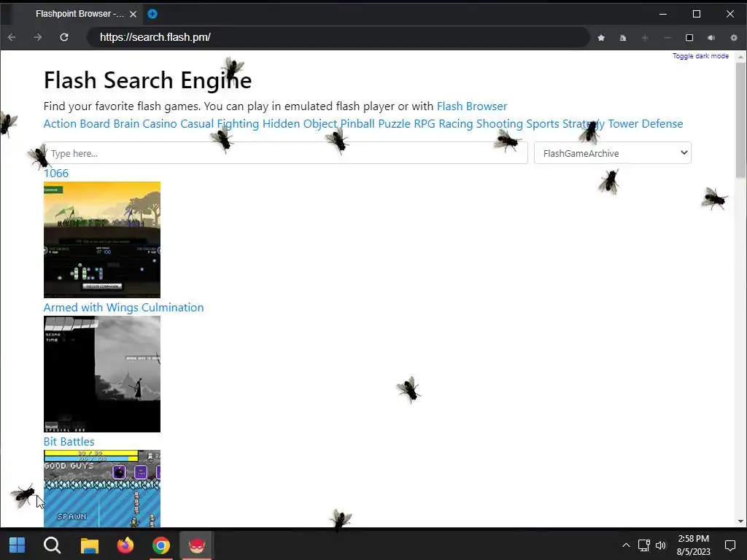747x560 pixels.
Task: Browse the Puzzle category
Action: [394, 124]
